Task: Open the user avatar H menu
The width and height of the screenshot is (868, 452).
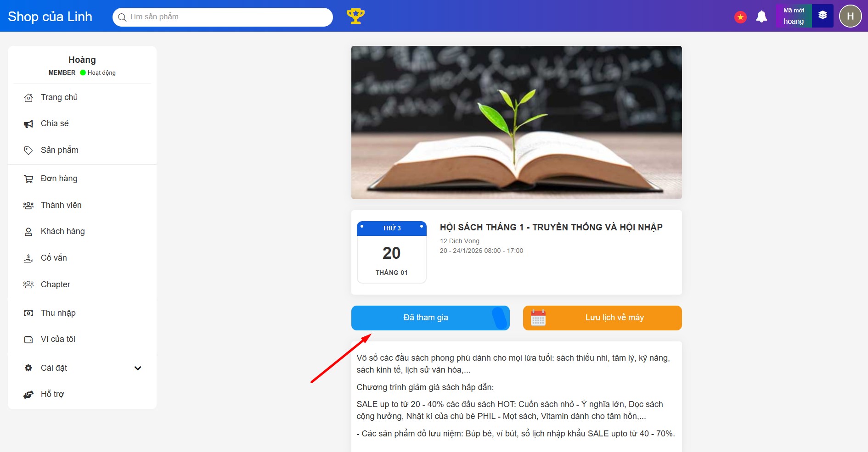Action: pyautogui.click(x=850, y=16)
